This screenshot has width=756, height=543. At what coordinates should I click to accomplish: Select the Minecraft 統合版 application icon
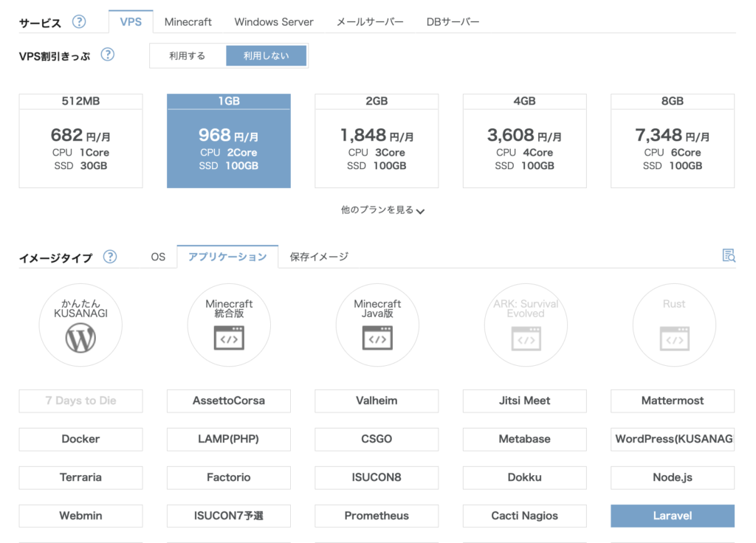229,325
